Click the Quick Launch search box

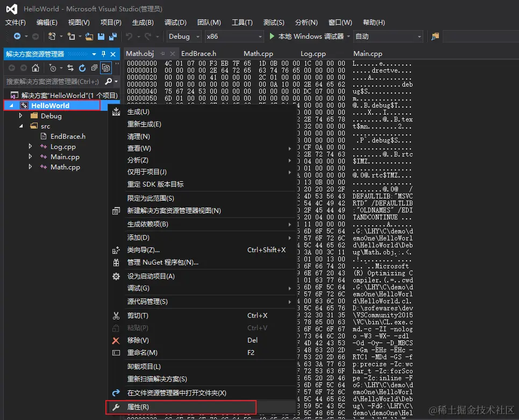tap(481, 37)
